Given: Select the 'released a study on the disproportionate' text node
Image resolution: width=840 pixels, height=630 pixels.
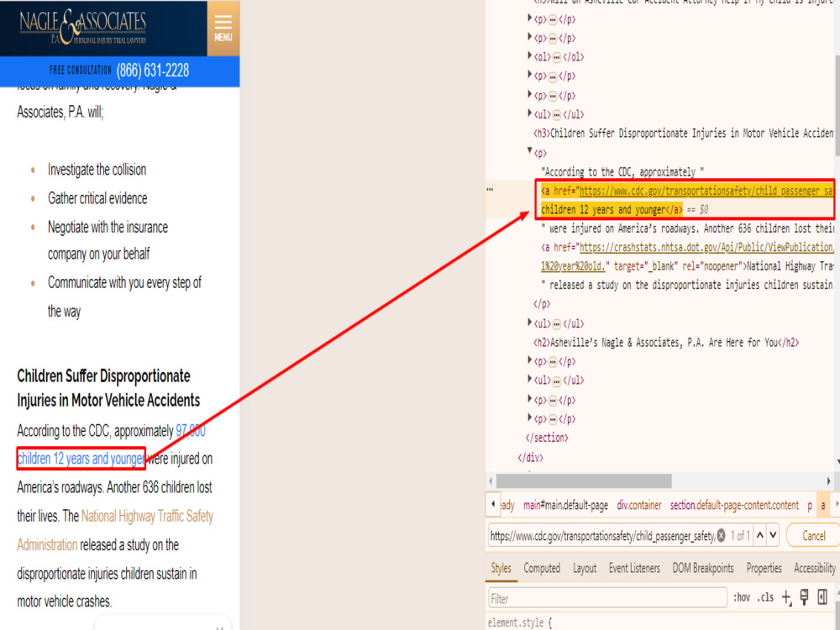Looking at the screenshot, I should coord(687,285).
